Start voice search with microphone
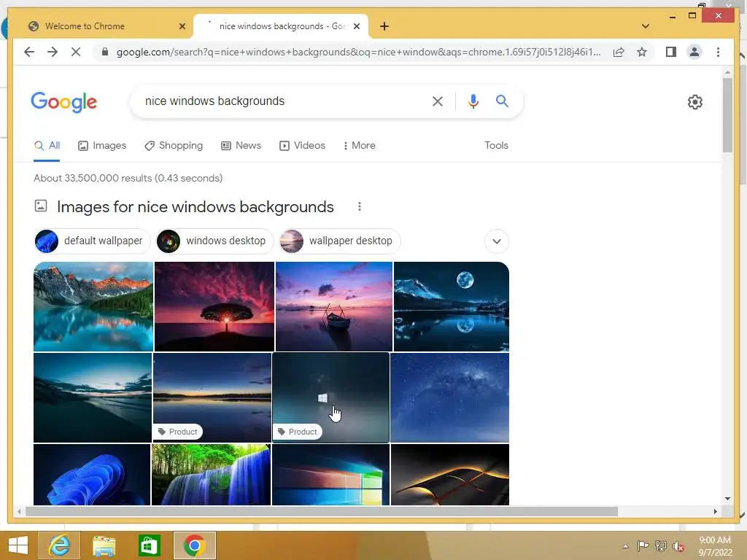Viewport: 747px width, 560px height. pos(473,101)
